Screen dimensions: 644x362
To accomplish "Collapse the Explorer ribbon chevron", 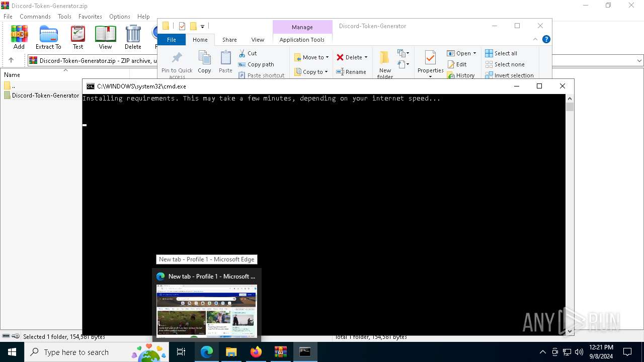I will [535, 39].
